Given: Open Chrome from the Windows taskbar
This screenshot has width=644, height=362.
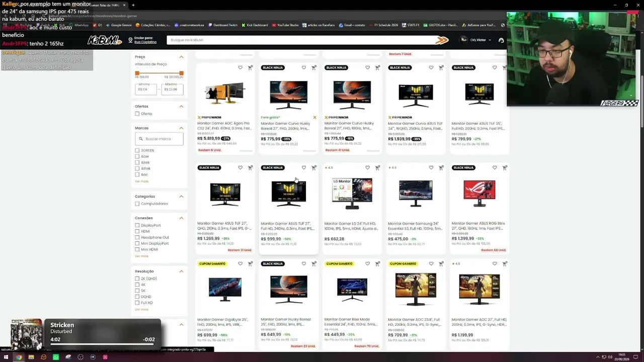Looking at the screenshot, I should point(19,357).
